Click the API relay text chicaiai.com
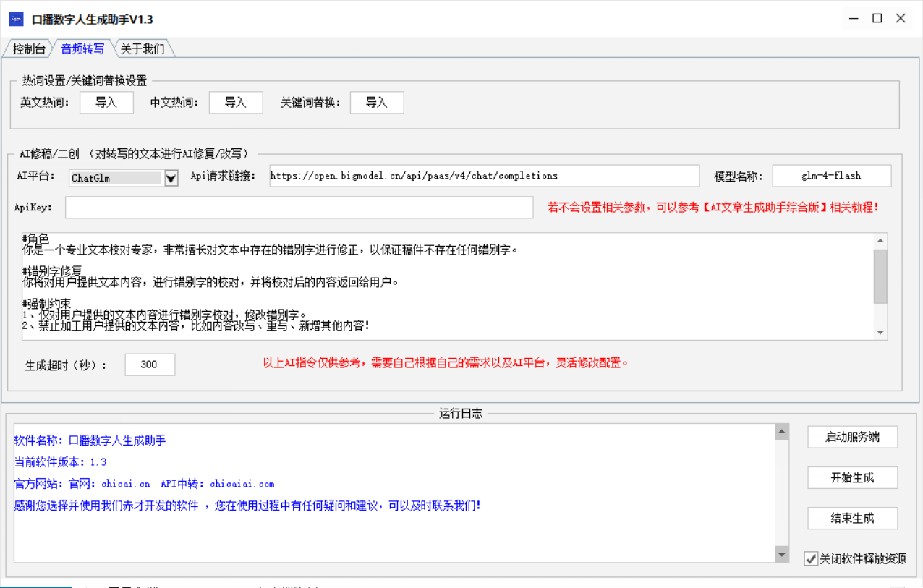Screen dimensions: 923x588 coord(242,484)
